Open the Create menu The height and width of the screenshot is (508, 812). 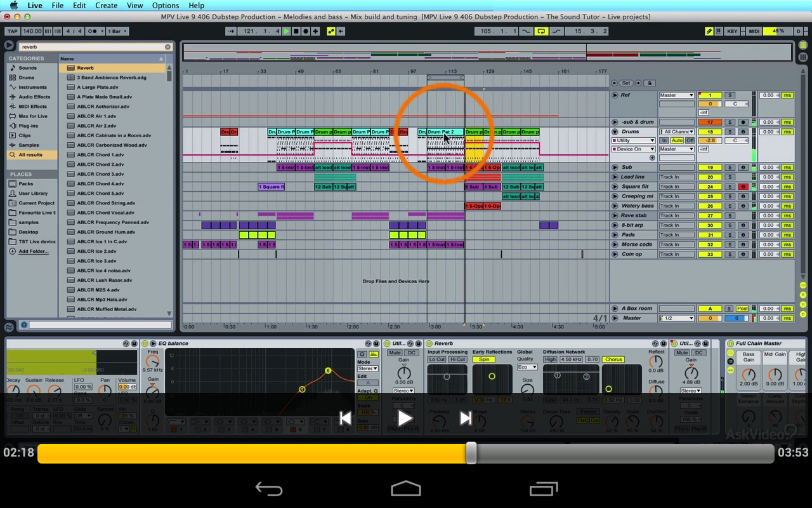107,5
